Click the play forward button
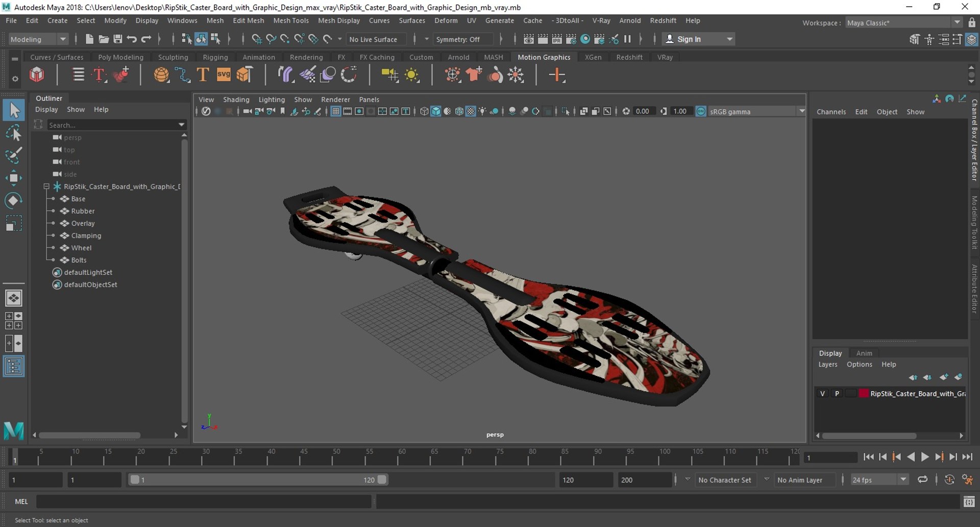Image resolution: width=980 pixels, height=527 pixels. click(924, 457)
